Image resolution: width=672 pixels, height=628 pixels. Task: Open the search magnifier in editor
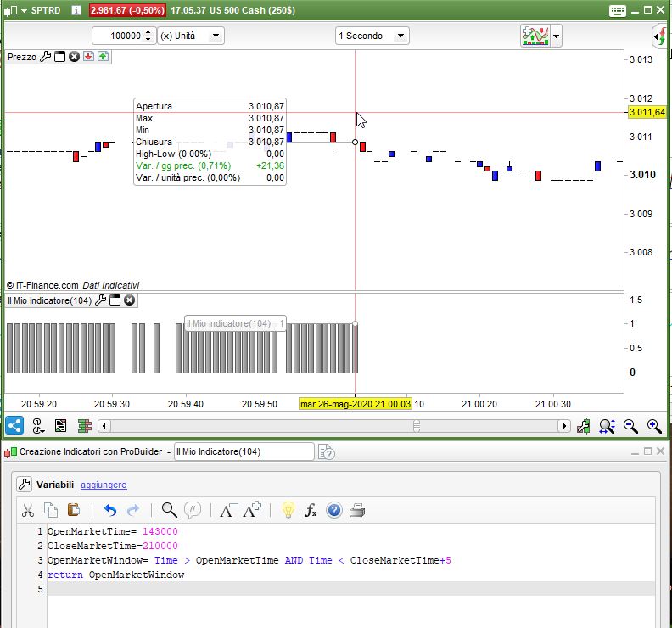(x=169, y=510)
